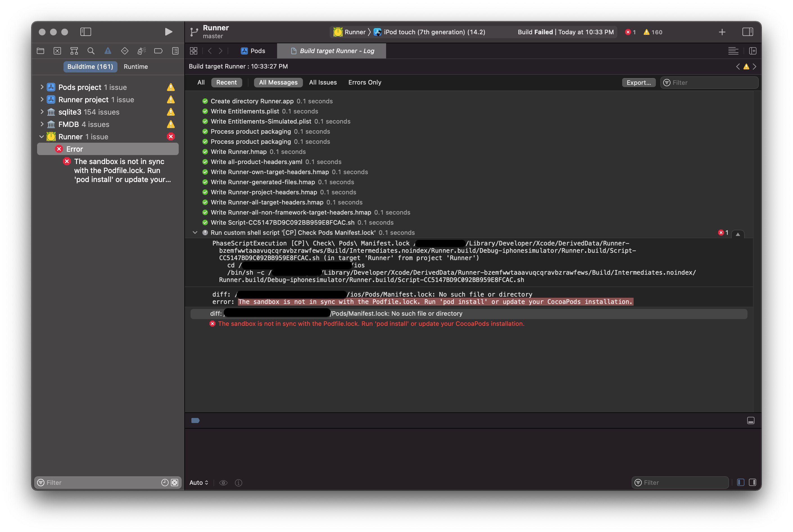Click the red error count indicator in toolbar
The width and height of the screenshot is (793, 532).
630,32
